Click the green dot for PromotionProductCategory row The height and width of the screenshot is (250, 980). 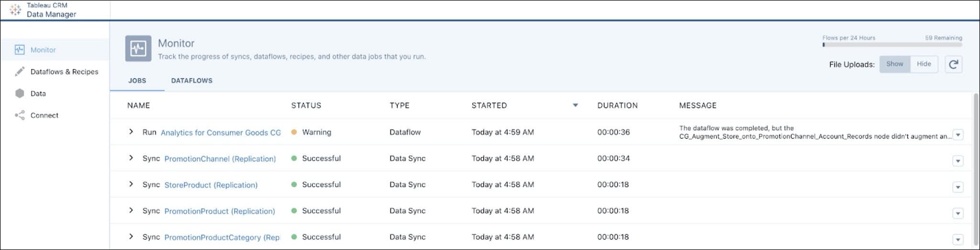click(x=294, y=237)
